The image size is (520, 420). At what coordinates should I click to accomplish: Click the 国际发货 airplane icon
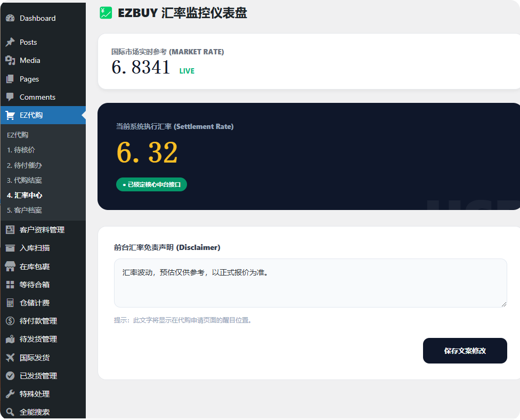pos(10,358)
